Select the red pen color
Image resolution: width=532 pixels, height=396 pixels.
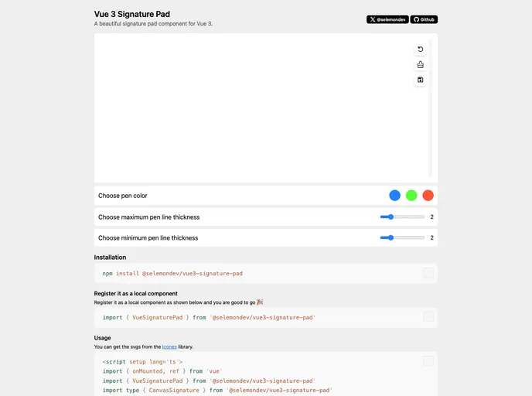pos(428,196)
